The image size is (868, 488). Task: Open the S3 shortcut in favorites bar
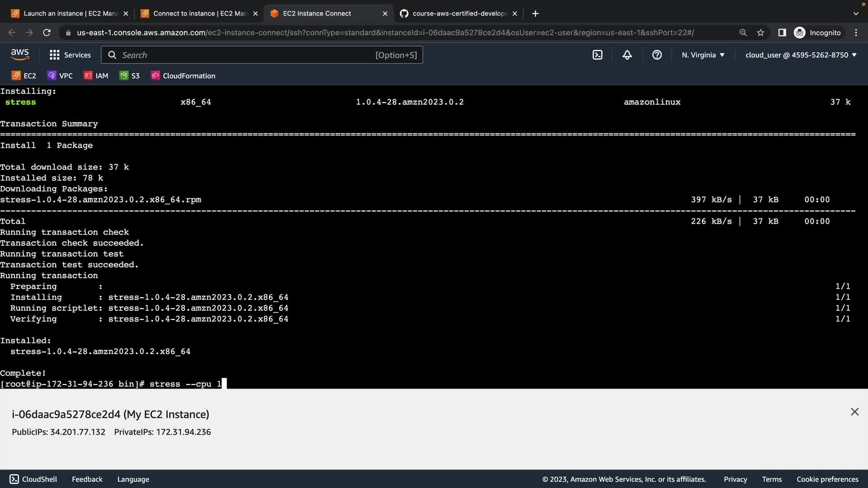(x=129, y=75)
